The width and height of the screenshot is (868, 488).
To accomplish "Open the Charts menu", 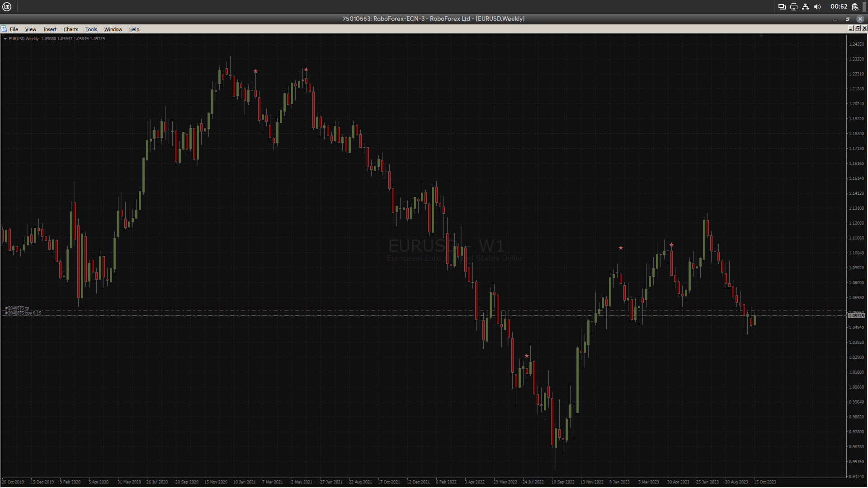I will click(x=71, y=29).
